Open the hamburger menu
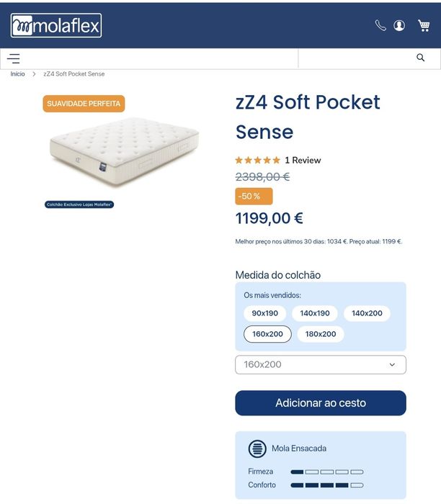Viewport: 441px width, 504px height. [14, 59]
